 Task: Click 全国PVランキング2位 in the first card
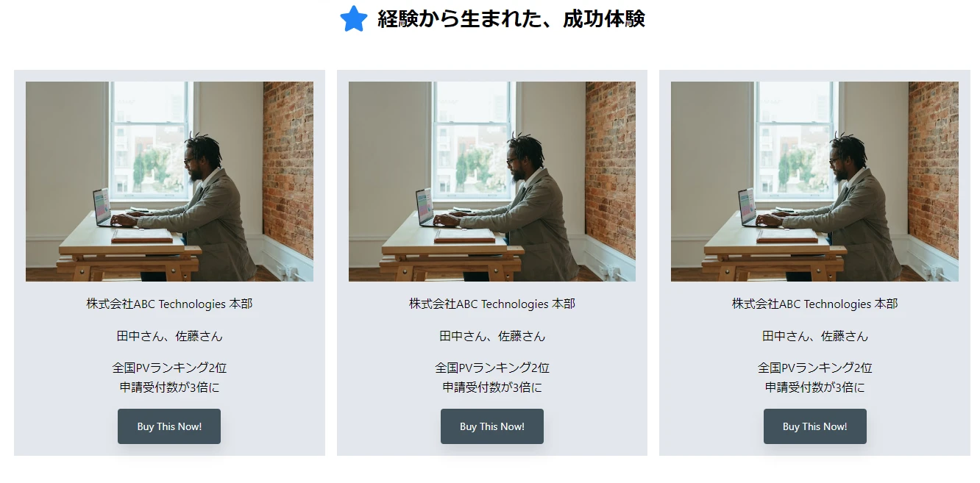pos(169,368)
